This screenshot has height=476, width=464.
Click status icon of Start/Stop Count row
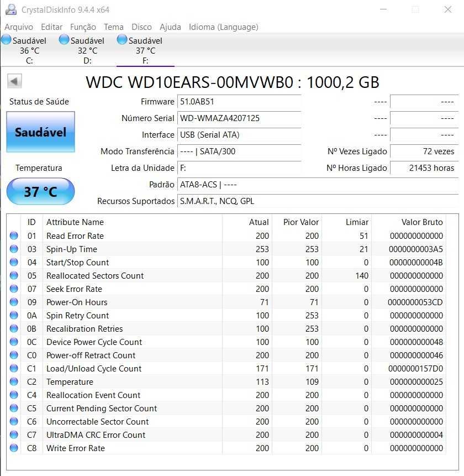(14, 262)
